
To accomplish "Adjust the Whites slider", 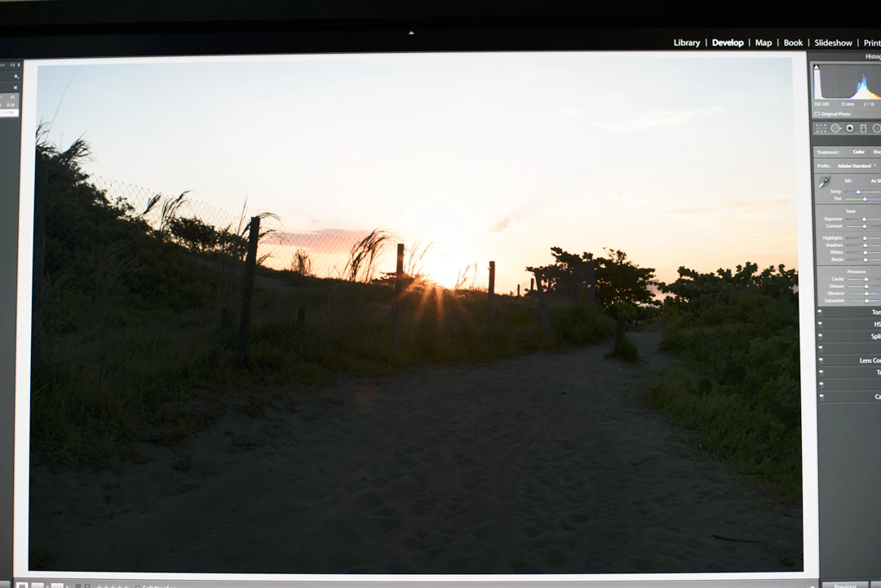I will (x=864, y=253).
